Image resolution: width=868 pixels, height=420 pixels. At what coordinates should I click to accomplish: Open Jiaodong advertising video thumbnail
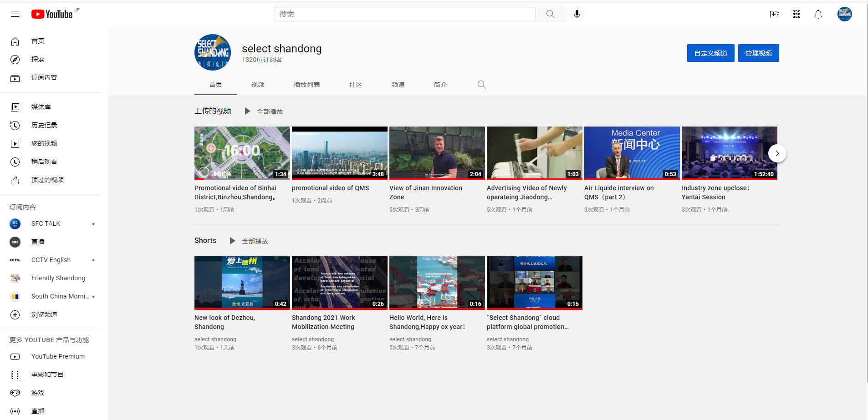535,153
